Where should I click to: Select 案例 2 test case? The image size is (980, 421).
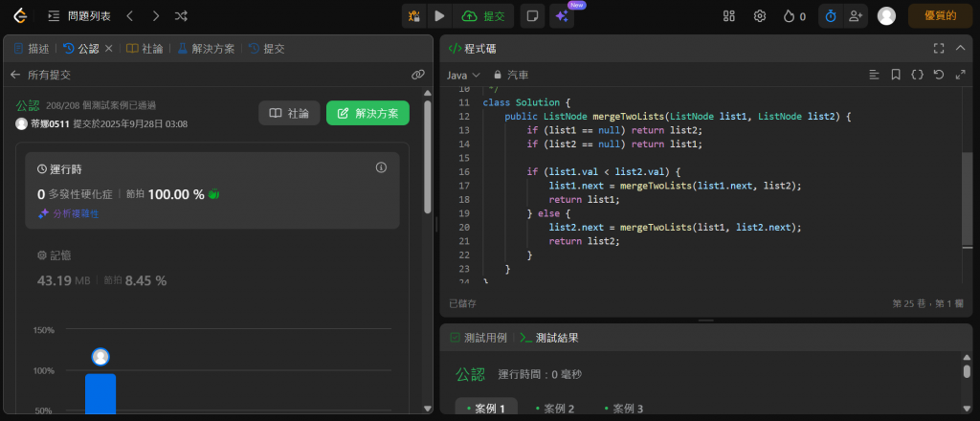[x=555, y=409]
